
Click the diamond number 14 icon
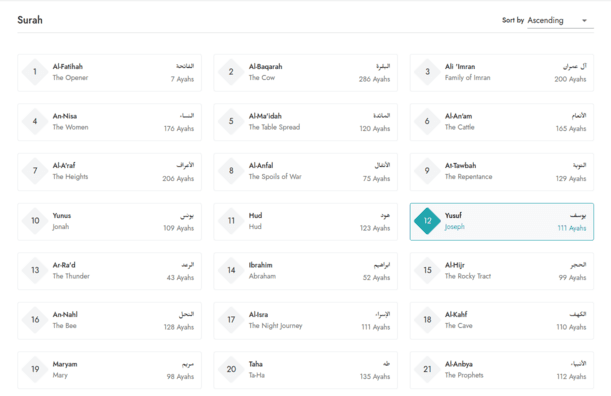tap(231, 270)
